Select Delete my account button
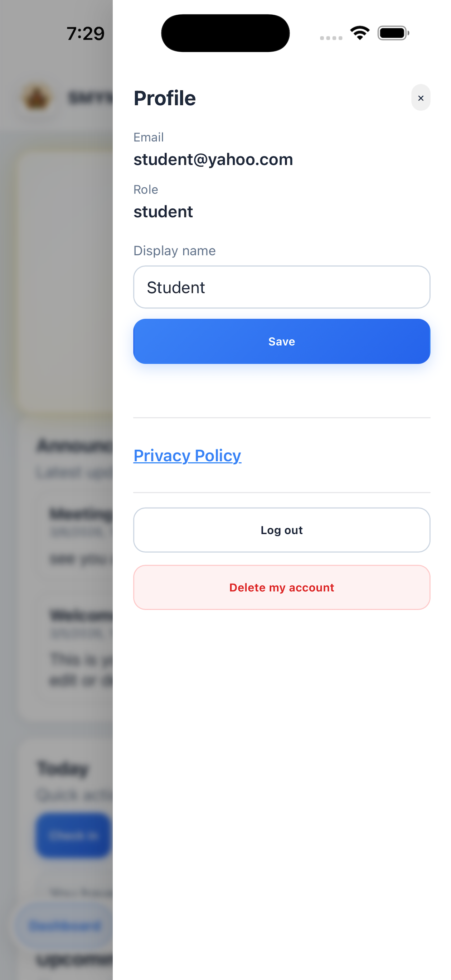This screenshot has width=451, height=980. click(x=282, y=587)
